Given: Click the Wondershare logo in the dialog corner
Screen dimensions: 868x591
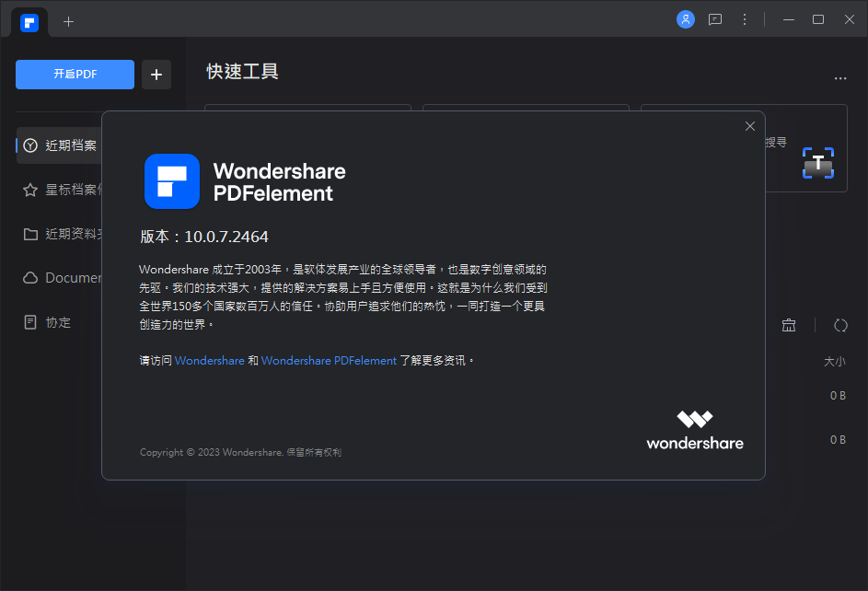Looking at the screenshot, I should coord(695,430).
